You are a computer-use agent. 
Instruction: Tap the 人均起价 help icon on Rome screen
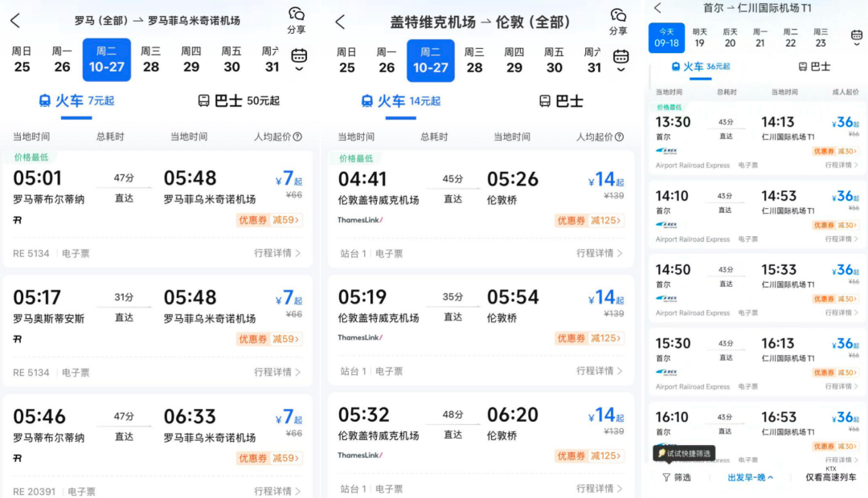pyautogui.click(x=298, y=137)
